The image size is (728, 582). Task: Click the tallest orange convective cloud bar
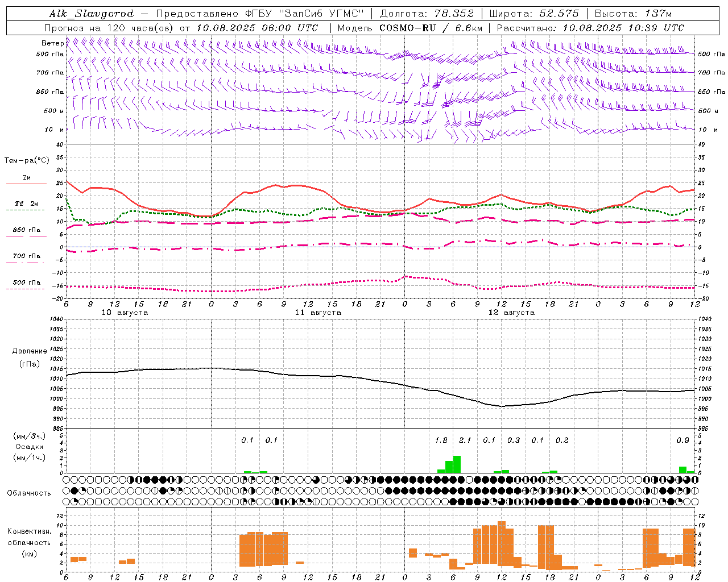[501, 543]
